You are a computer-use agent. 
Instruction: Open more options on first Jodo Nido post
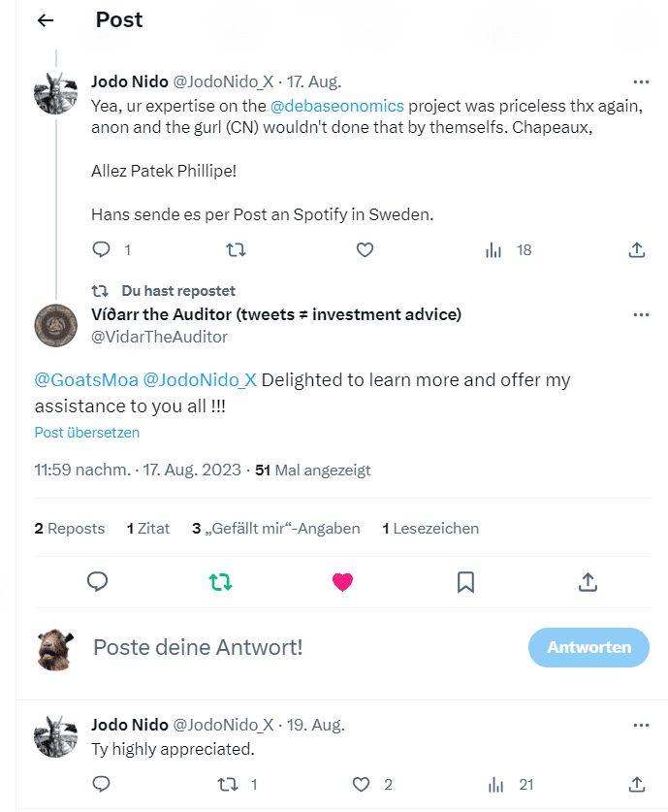tap(641, 81)
